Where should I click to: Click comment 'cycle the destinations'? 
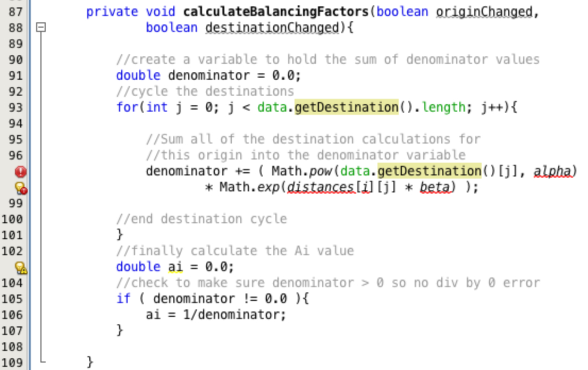pos(205,91)
